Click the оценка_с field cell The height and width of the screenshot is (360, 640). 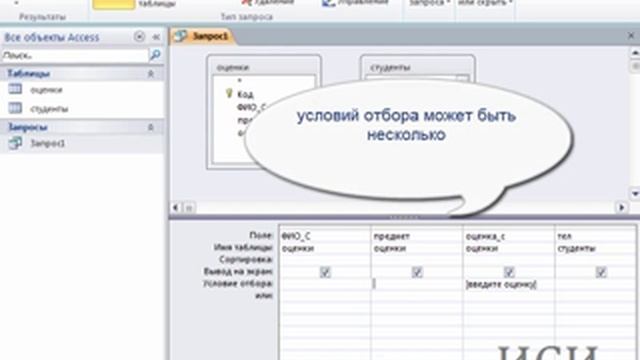(x=509, y=236)
